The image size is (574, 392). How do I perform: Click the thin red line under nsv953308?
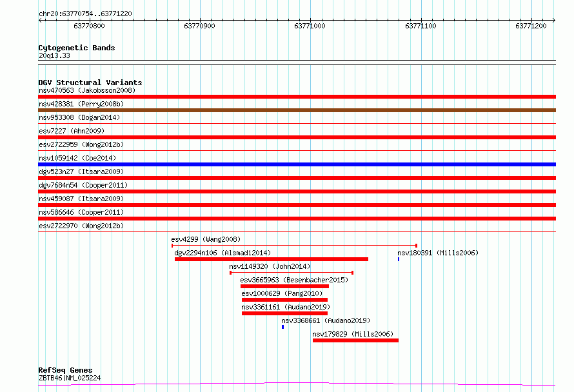(297, 124)
